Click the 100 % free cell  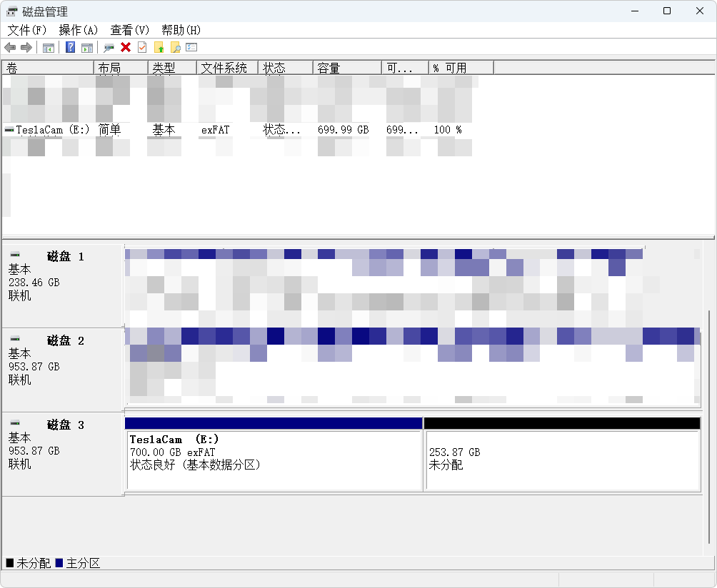(x=448, y=130)
